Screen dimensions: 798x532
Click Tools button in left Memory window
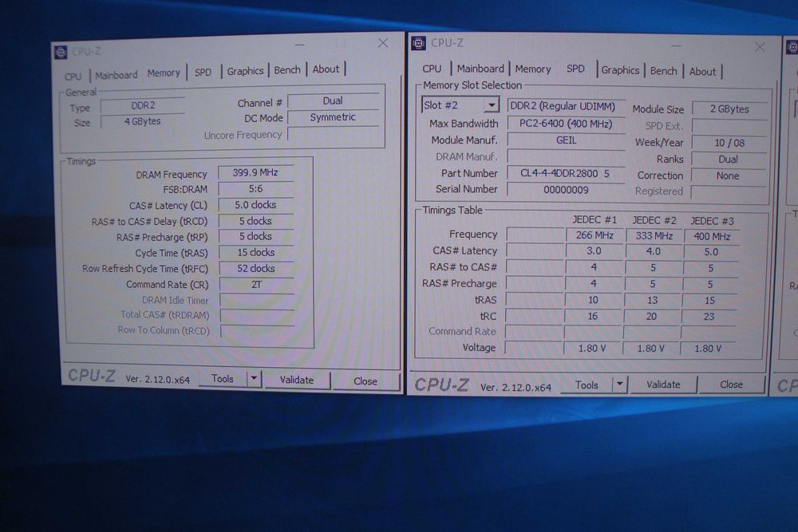click(x=223, y=379)
